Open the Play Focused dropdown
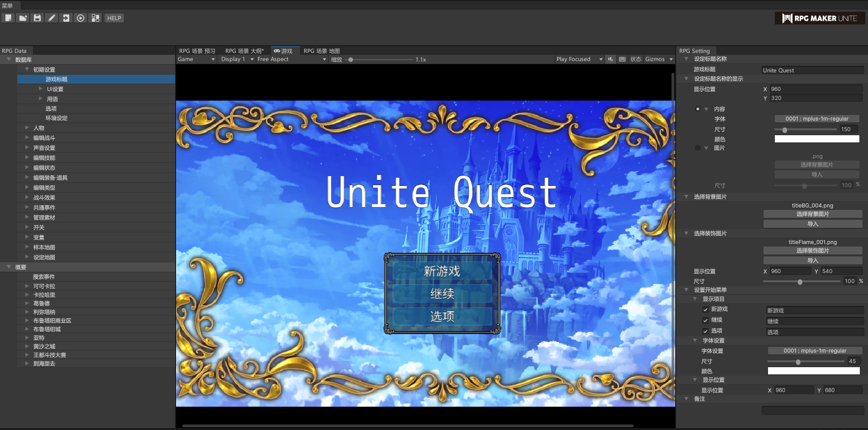 click(579, 59)
